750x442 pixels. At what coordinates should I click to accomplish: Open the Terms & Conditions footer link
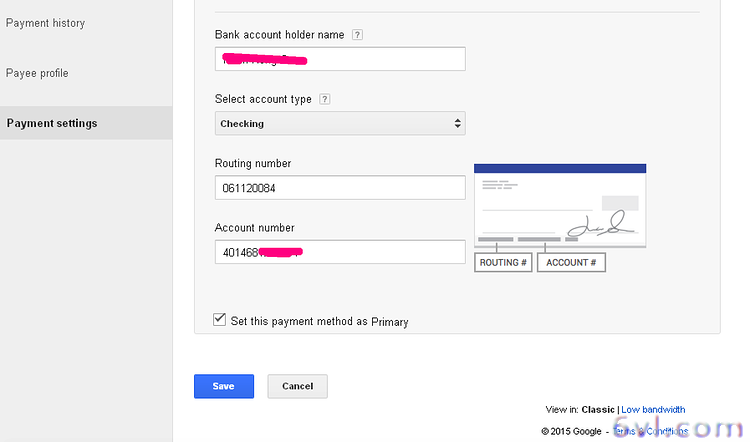[650, 431]
